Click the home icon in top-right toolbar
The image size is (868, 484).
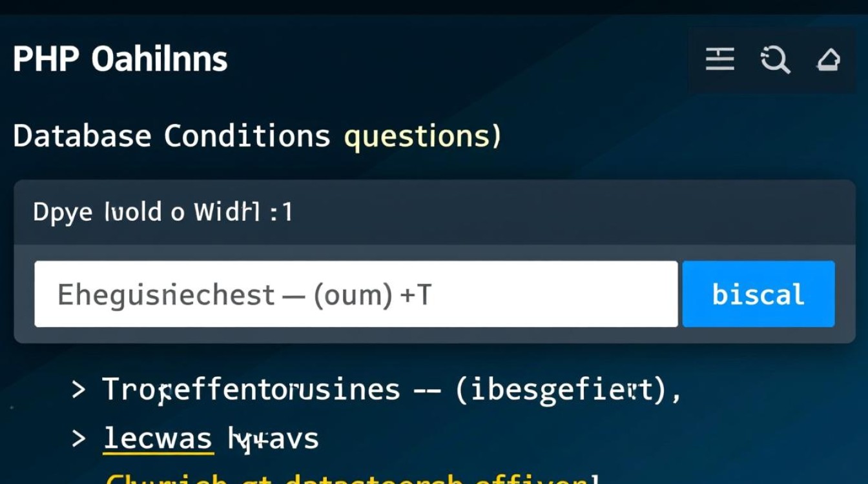point(828,60)
